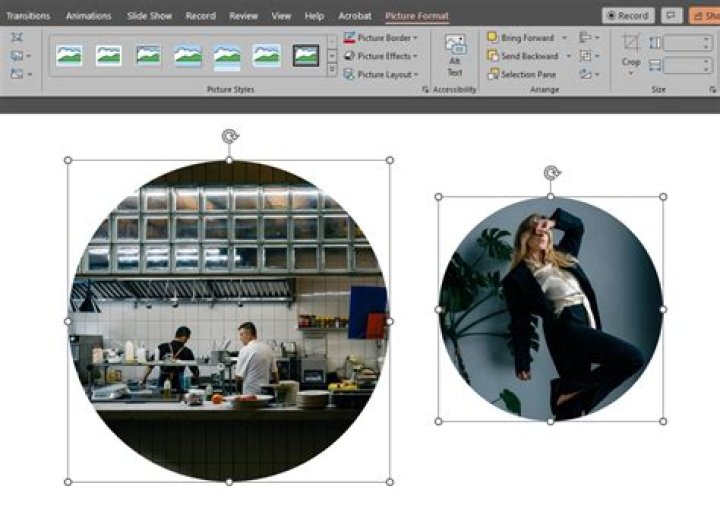720x524 pixels.
Task: Expand the Picture Layout dropdown
Action: [382, 74]
